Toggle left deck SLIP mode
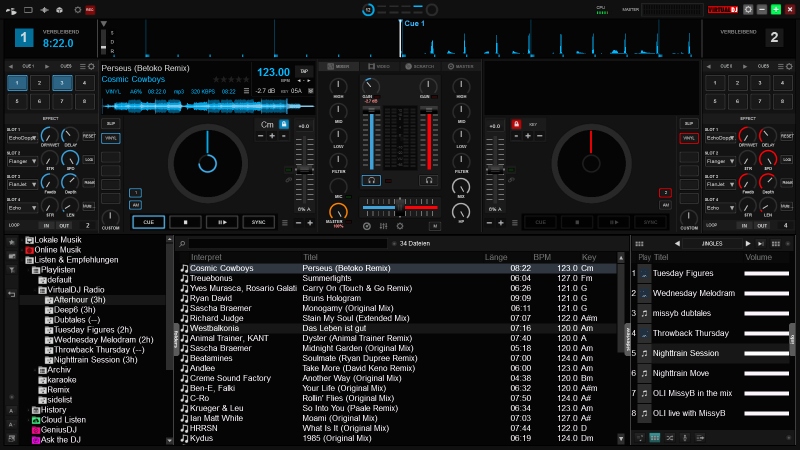 tap(111, 123)
